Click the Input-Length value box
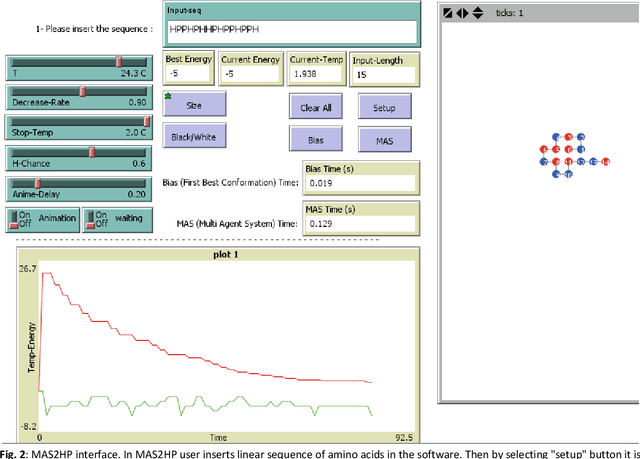 [x=384, y=73]
